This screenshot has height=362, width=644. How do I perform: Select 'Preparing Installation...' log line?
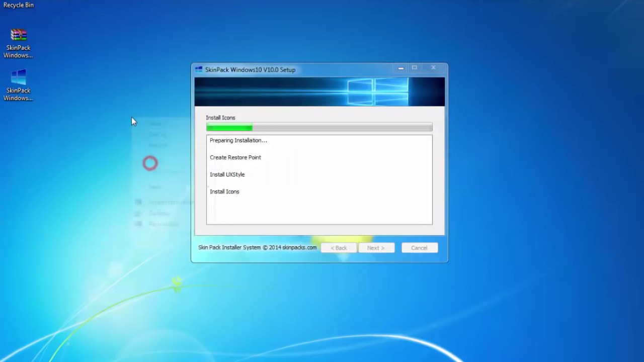(238, 140)
